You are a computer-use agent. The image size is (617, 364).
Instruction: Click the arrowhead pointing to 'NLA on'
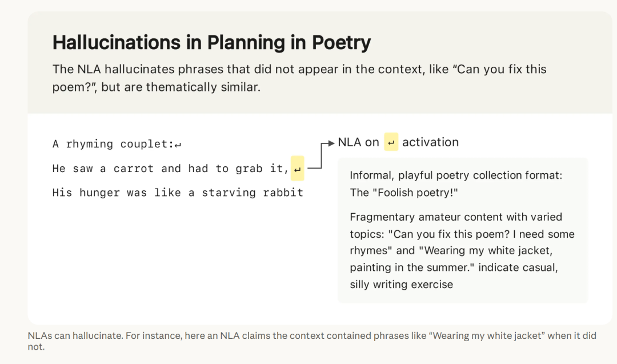(x=331, y=143)
